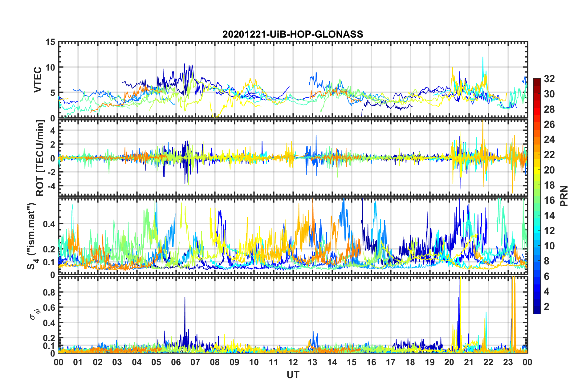Click x-axis tick label 12
This screenshot has height=392, width=586.
(x=293, y=362)
